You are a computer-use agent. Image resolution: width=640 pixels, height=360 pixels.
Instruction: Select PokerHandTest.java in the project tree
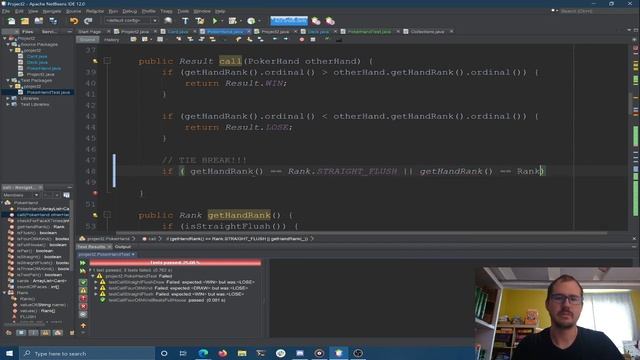click(48, 93)
